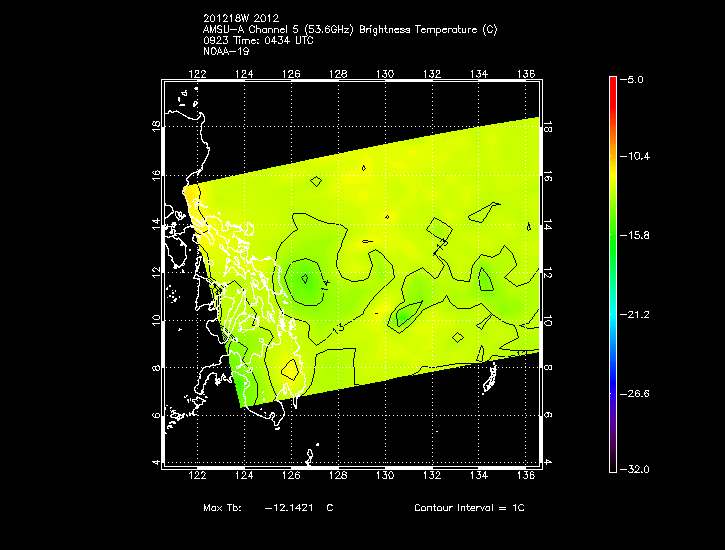Click latitude label "10" on the left axis
Viewport: 725px width, 550px height.
[x=156, y=320]
